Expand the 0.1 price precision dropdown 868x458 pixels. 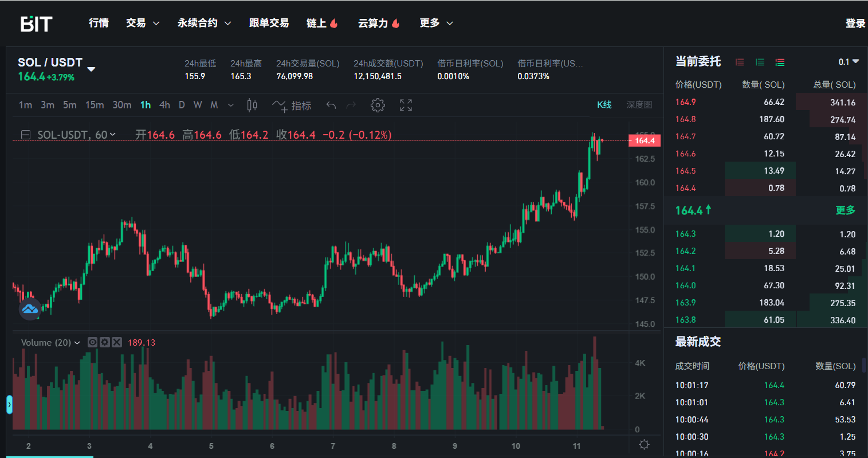tap(849, 62)
